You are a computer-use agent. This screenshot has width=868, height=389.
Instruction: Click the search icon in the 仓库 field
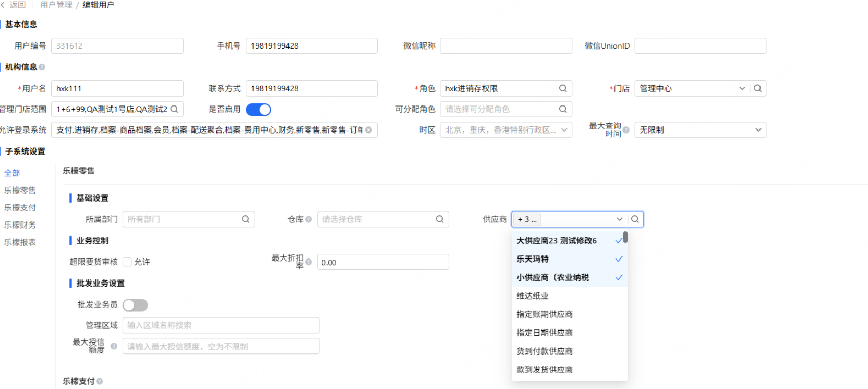pos(440,219)
